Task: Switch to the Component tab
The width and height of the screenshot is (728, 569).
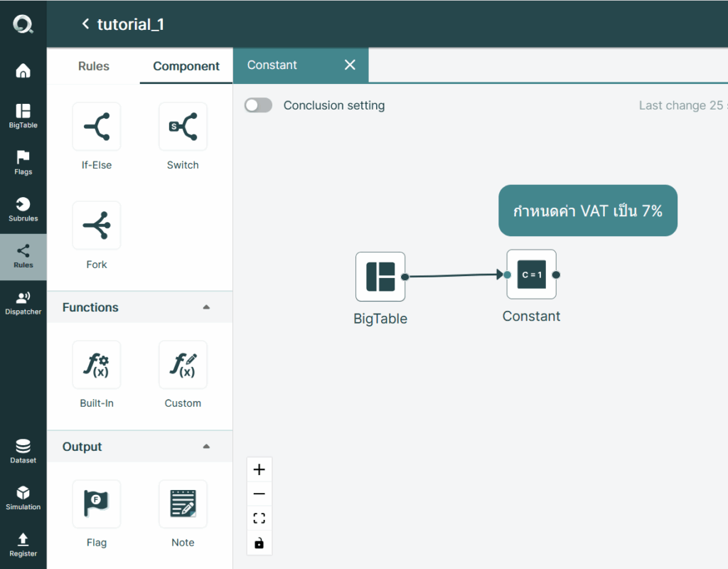Action: pyautogui.click(x=186, y=66)
